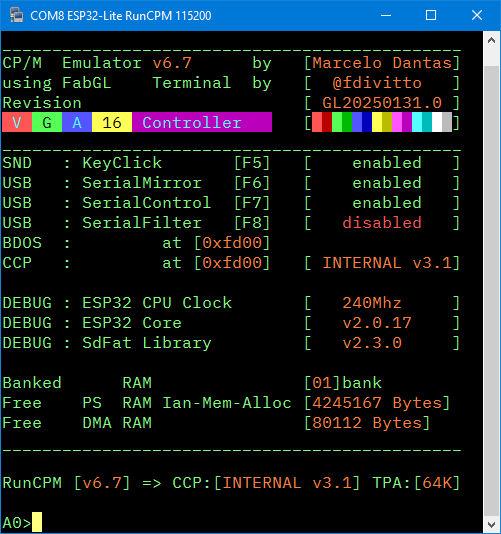Click 'INTERNAL v3.1' in the CCP row
This screenshot has width=501, height=534.
387,263
